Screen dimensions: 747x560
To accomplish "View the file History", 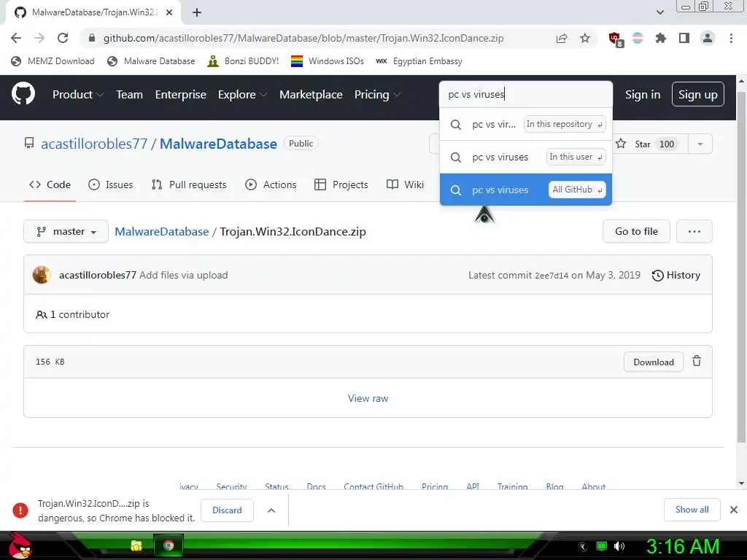I will (676, 275).
